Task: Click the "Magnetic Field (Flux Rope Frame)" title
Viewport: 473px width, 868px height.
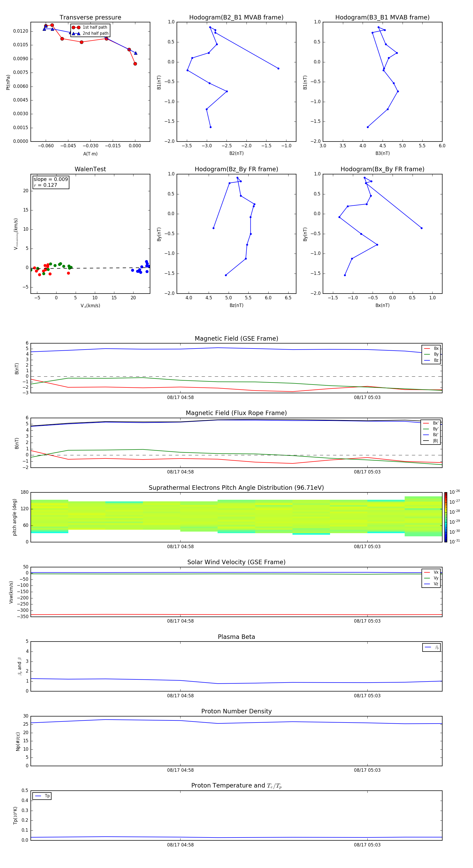Action: [x=236, y=413]
